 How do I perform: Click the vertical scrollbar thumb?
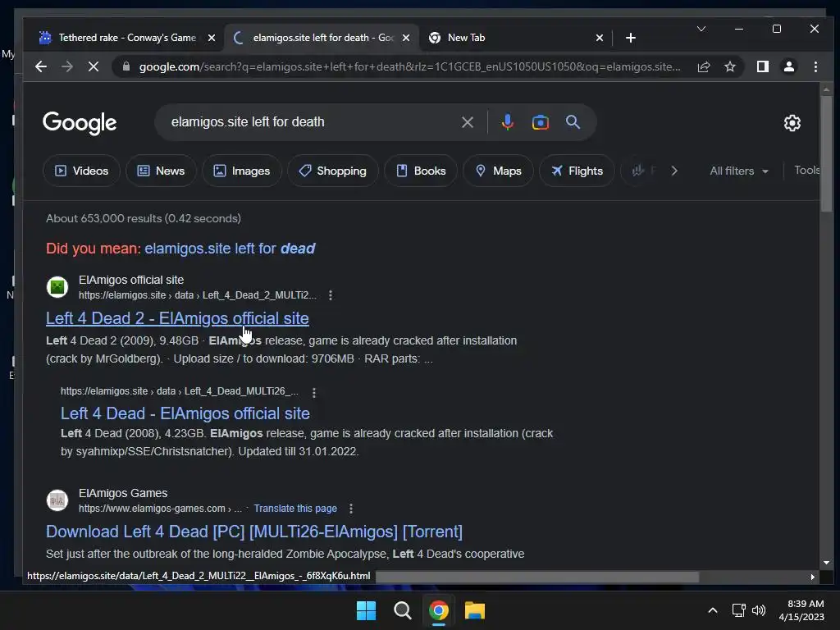(x=826, y=153)
